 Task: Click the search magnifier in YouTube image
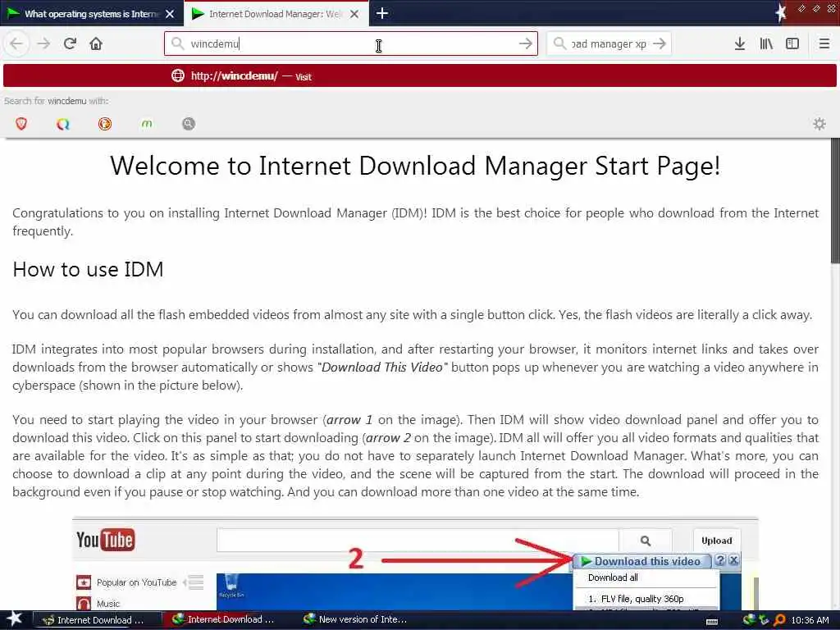(x=646, y=541)
